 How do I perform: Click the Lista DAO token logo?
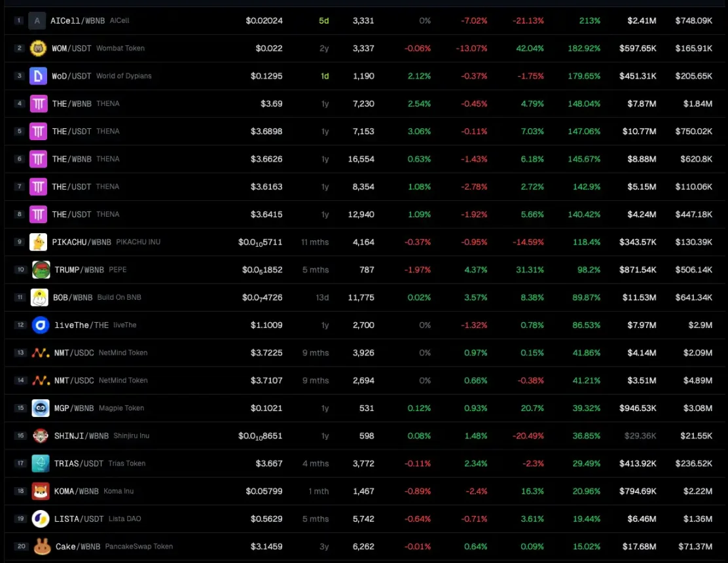point(38,518)
